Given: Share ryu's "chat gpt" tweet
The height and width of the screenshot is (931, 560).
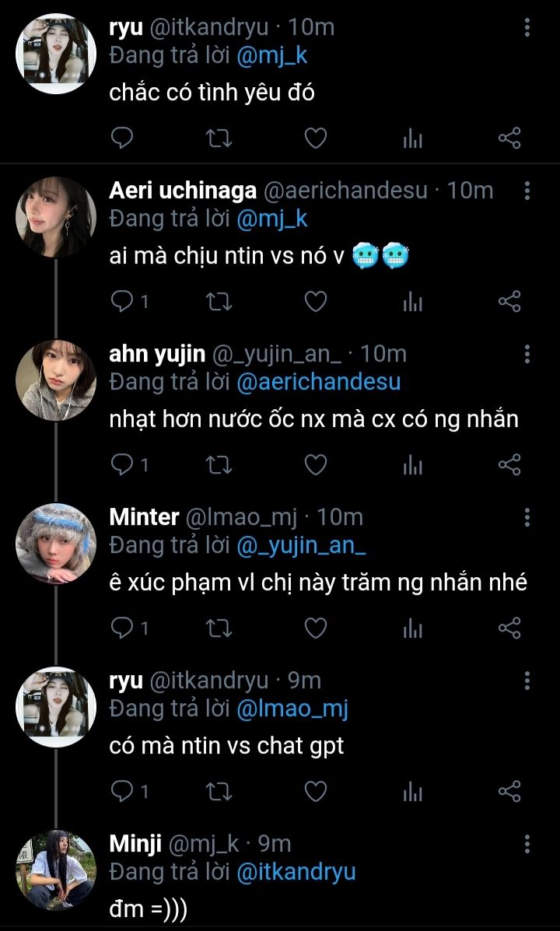Looking at the screenshot, I should 509,792.
